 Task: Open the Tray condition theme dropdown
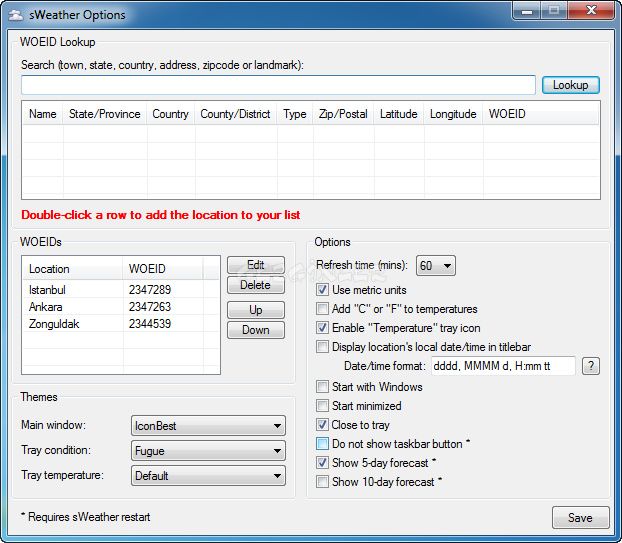tap(208, 451)
